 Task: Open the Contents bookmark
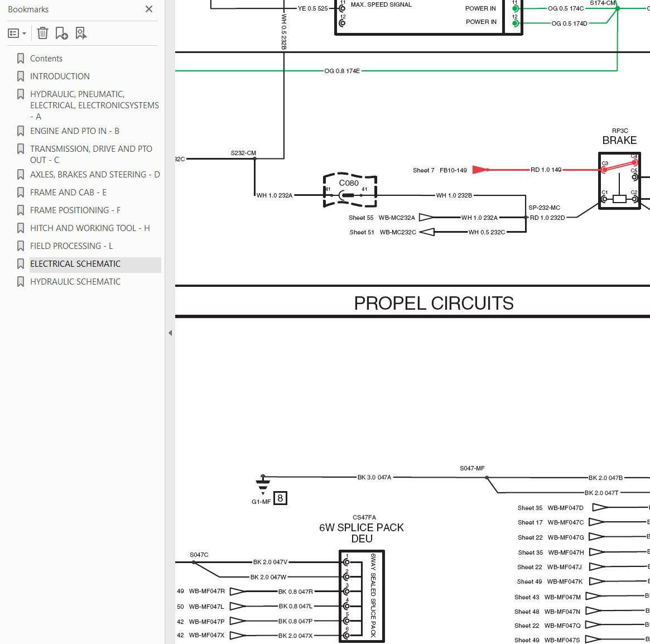pyautogui.click(x=46, y=59)
